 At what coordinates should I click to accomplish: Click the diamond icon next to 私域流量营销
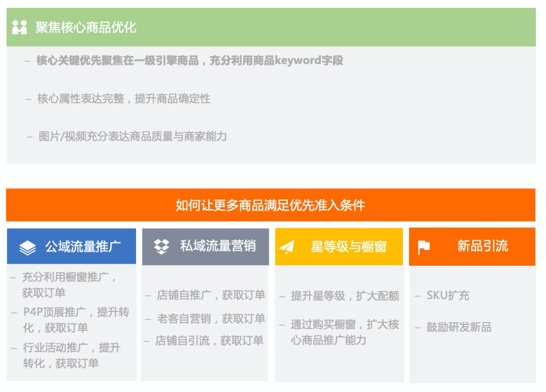(161, 247)
